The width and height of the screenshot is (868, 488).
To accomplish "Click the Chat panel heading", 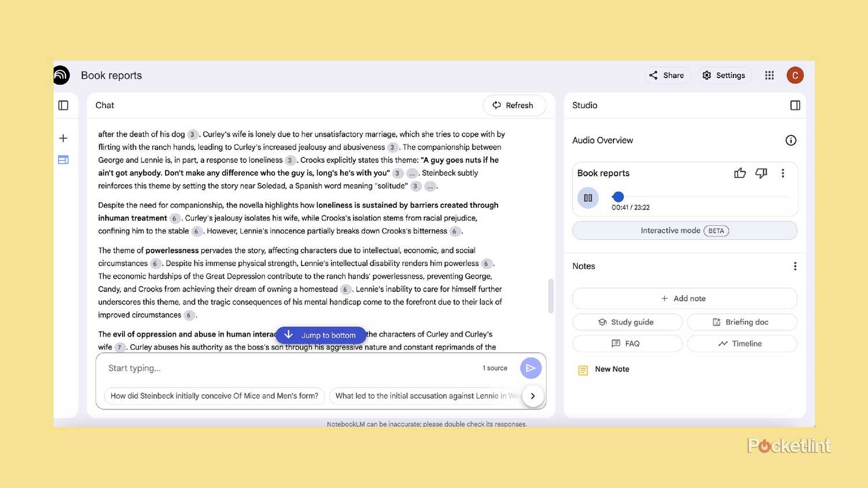I will [x=105, y=105].
